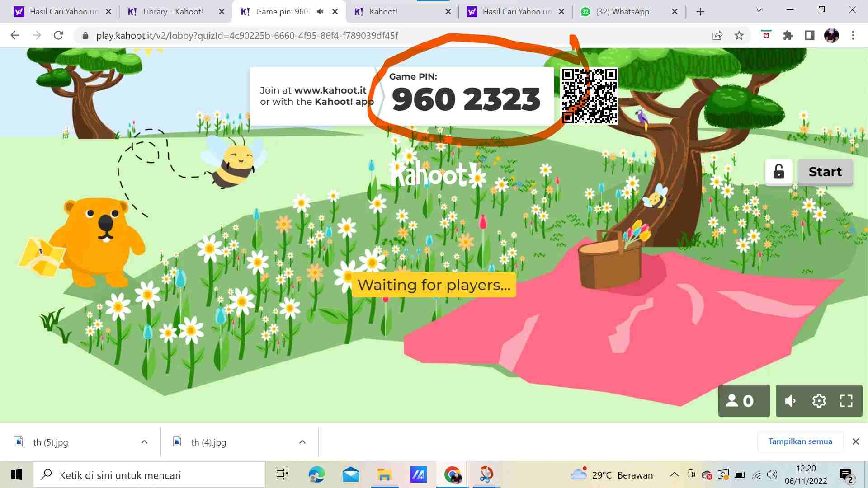Open Chrome from the taskbar

tap(452, 475)
